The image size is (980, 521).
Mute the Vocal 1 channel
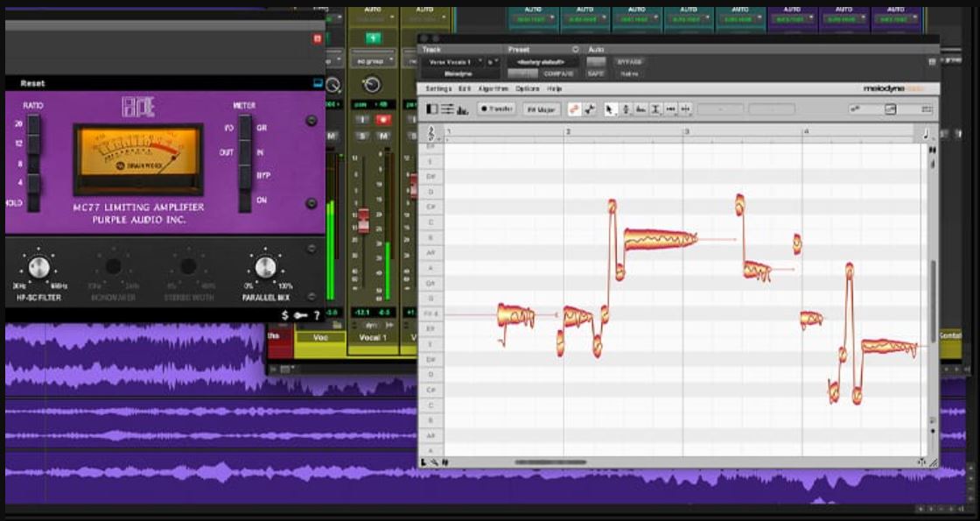pos(383,136)
